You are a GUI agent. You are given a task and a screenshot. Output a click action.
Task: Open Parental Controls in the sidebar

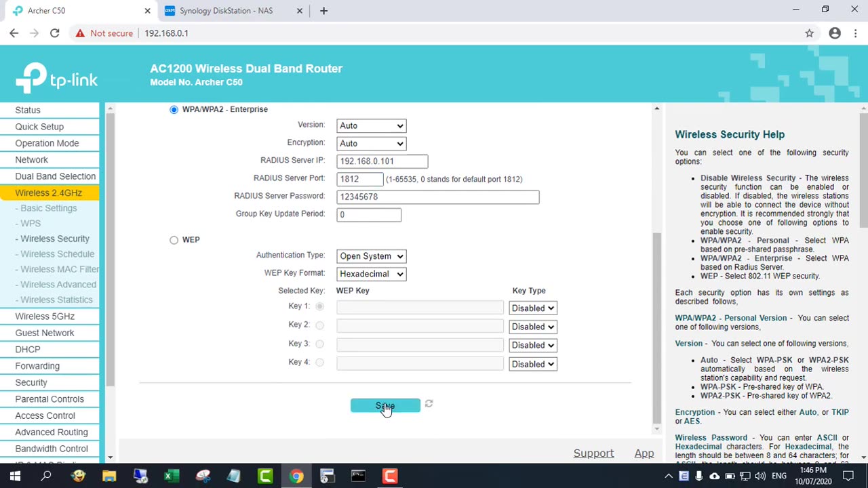50,399
